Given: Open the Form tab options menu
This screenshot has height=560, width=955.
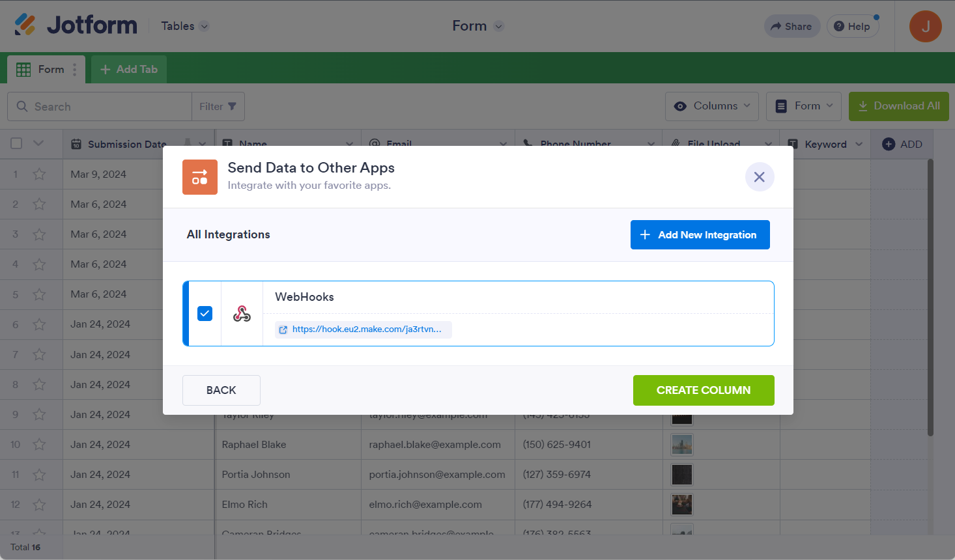Looking at the screenshot, I should point(74,70).
